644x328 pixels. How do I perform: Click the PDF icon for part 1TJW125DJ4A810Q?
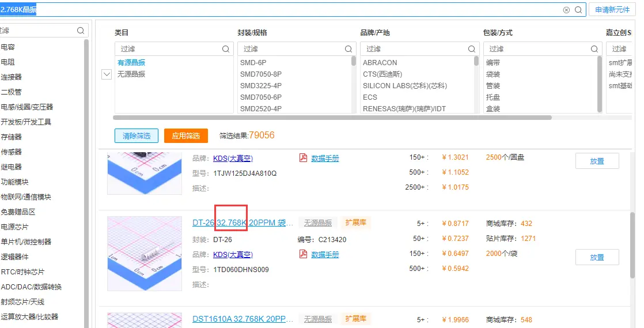pyautogui.click(x=303, y=158)
